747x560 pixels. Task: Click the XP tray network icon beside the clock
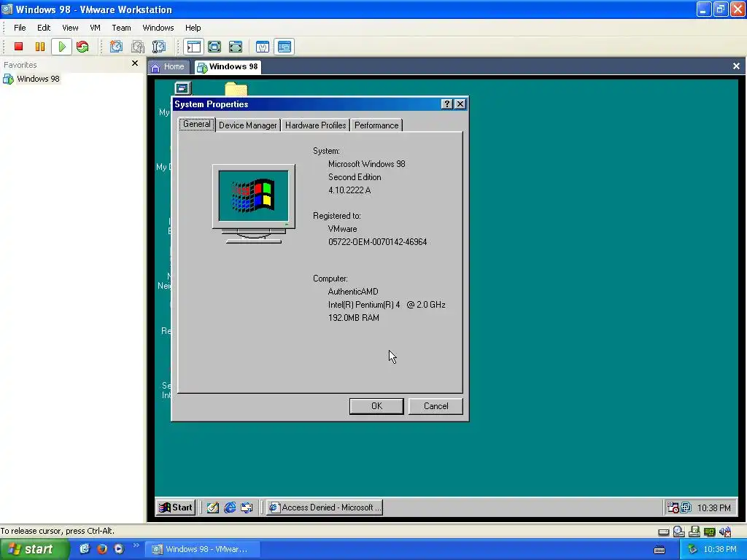click(x=692, y=550)
